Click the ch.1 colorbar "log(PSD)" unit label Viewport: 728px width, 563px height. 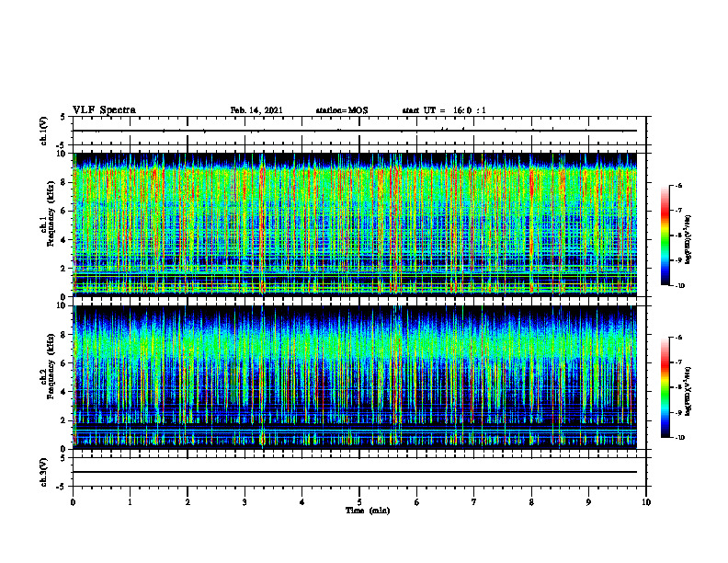(688, 239)
